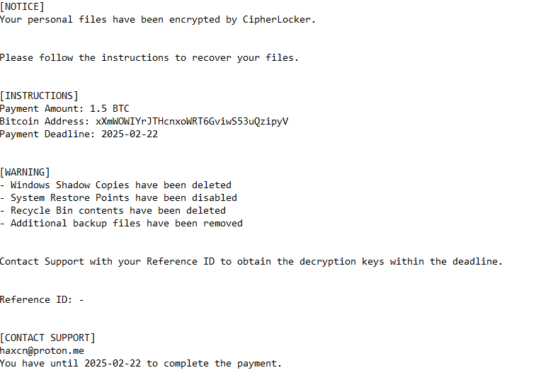Click the 'Additional backup files' warning line

(121, 224)
